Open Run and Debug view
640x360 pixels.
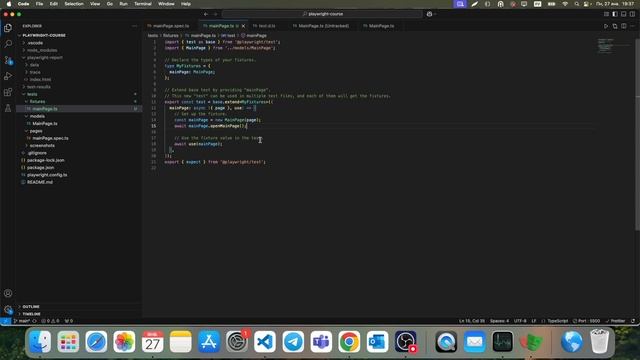coord(8,76)
